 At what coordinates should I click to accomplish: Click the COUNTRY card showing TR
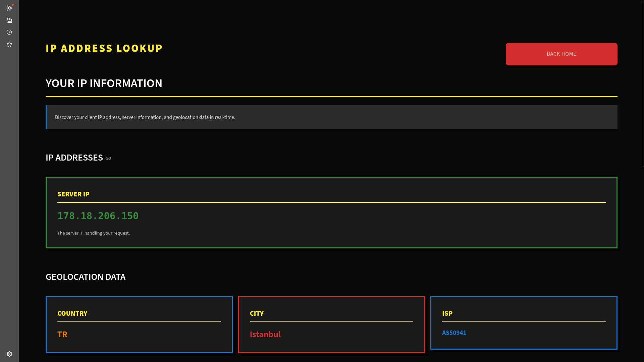pyautogui.click(x=139, y=324)
